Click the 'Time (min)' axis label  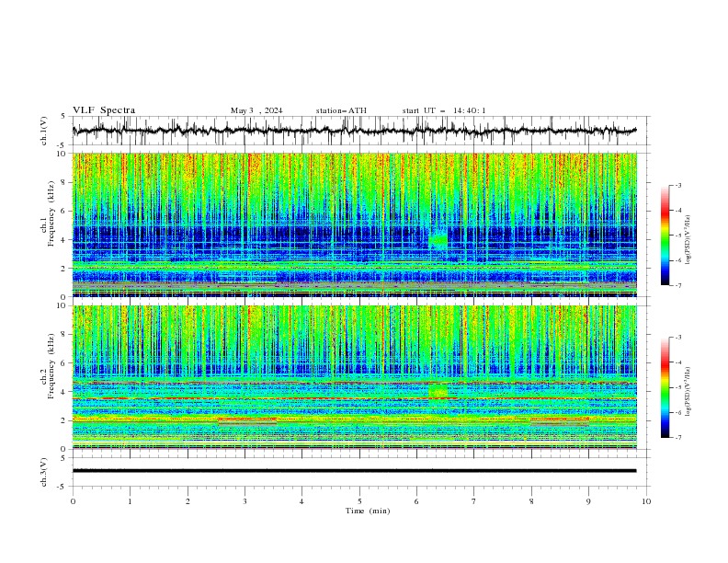click(368, 511)
